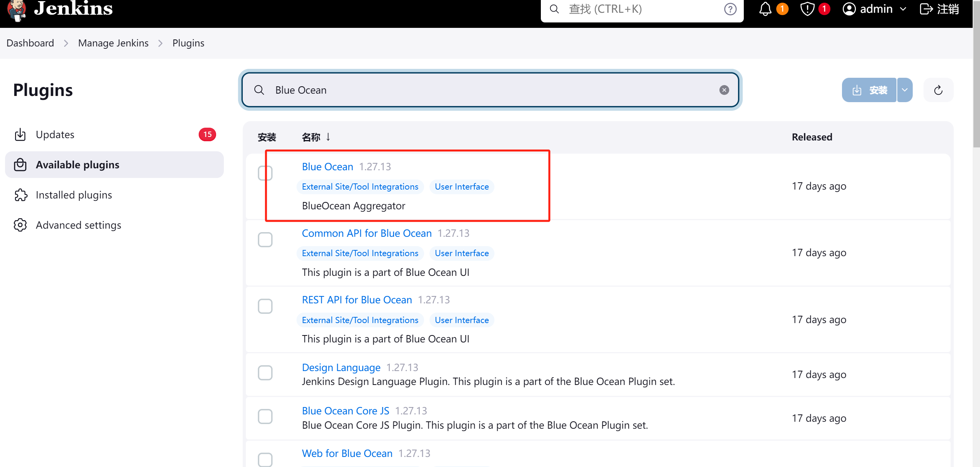Click the Blue Ocean plugin link
The height and width of the screenshot is (467, 980).
pos(327,166)
